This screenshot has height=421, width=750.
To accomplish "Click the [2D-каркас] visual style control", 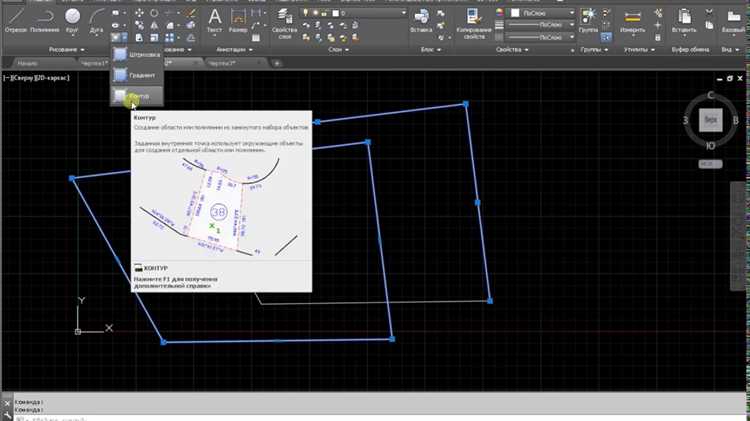I will point(52,78).
